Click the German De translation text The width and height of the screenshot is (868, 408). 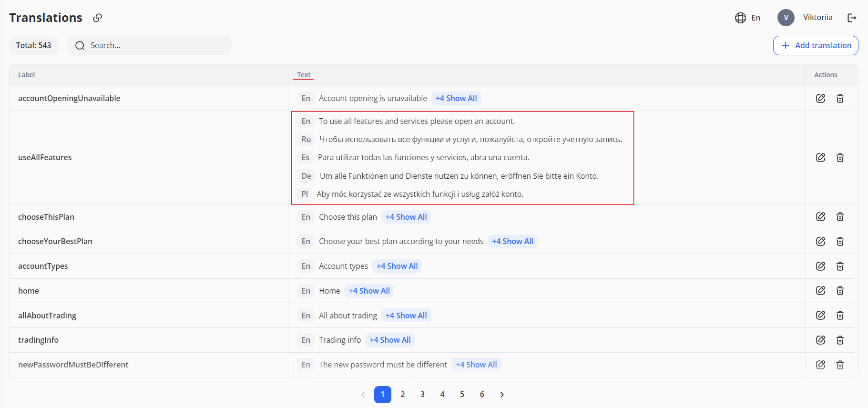point(459,176)
